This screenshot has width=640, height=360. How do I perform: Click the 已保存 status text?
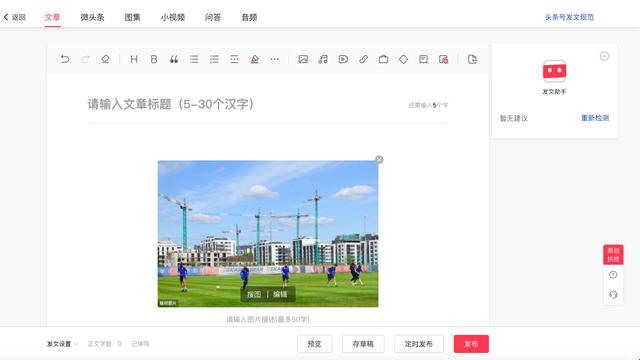pos(140,344)
